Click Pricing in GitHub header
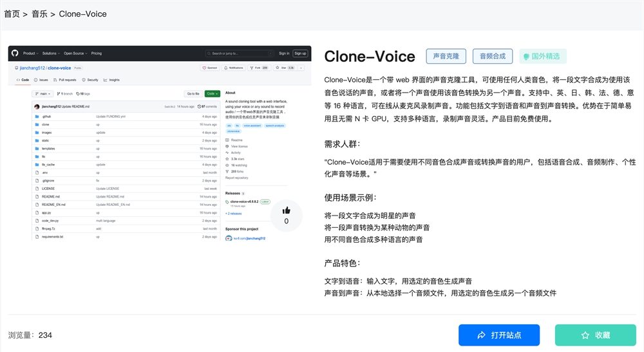 (x=97, y=53)
